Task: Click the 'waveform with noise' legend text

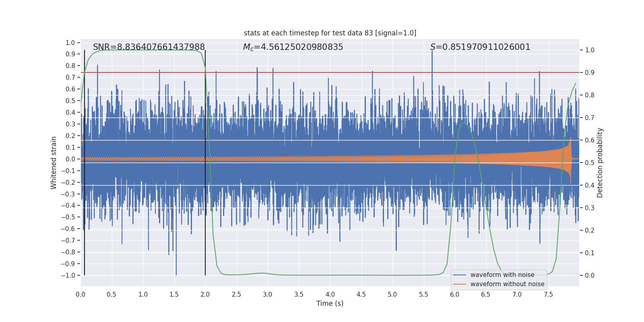Action: [x=502, y=275]
